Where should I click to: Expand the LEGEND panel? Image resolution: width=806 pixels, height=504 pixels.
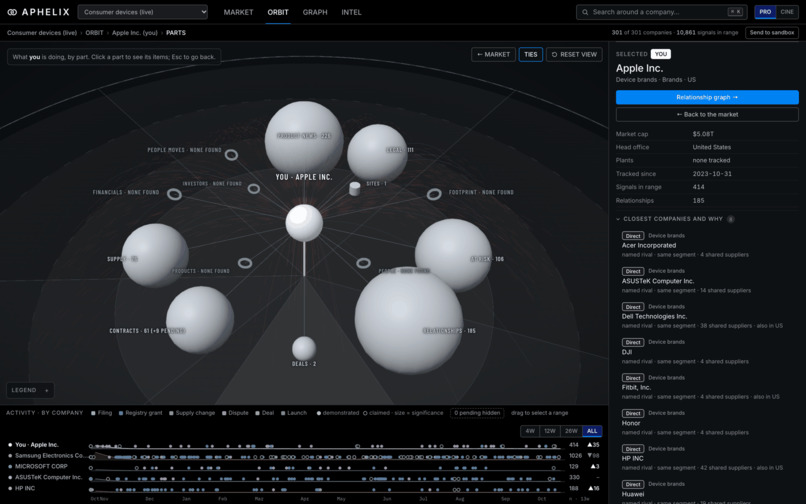click(x=30, y=390)
